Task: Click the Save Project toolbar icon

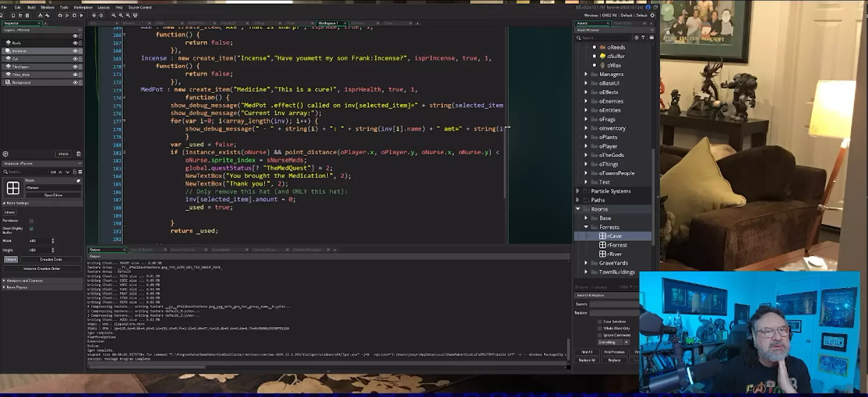Action: [x=27, y=15]
